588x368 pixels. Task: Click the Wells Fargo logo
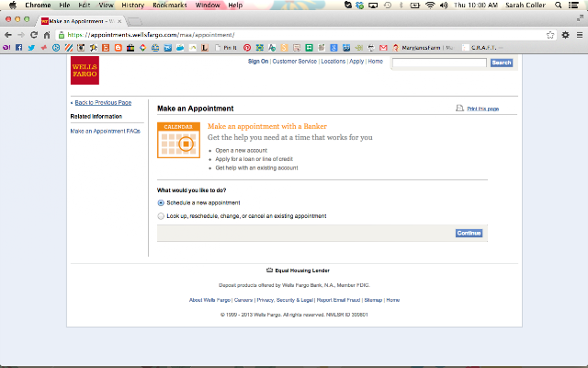point(85,70)
